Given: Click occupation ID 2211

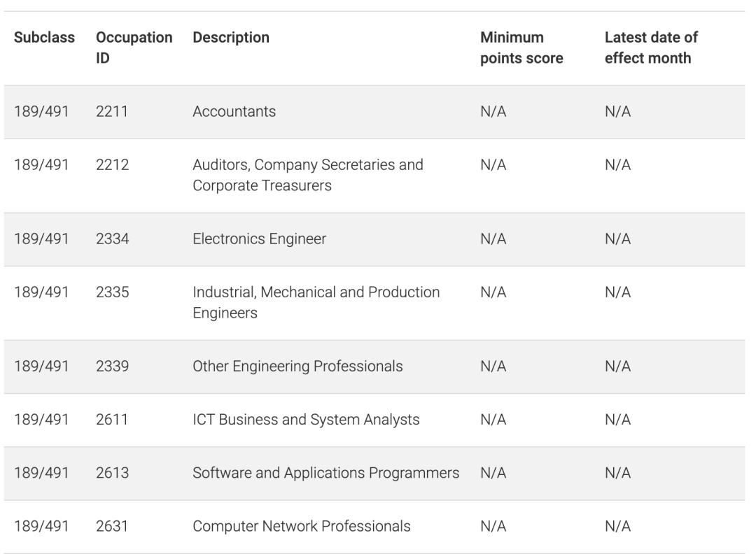Looking at the screenshot, I should tap(112, 111).
